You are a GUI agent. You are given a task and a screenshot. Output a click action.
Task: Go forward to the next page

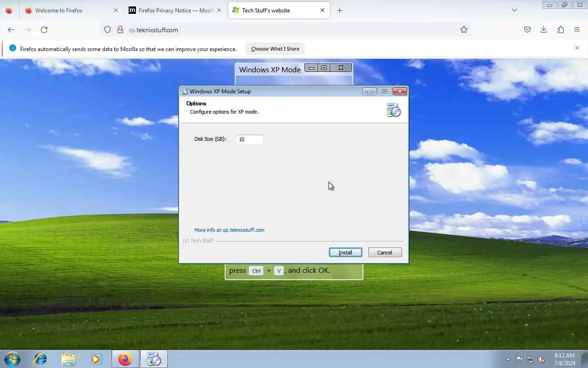click(x=28, y=29)
